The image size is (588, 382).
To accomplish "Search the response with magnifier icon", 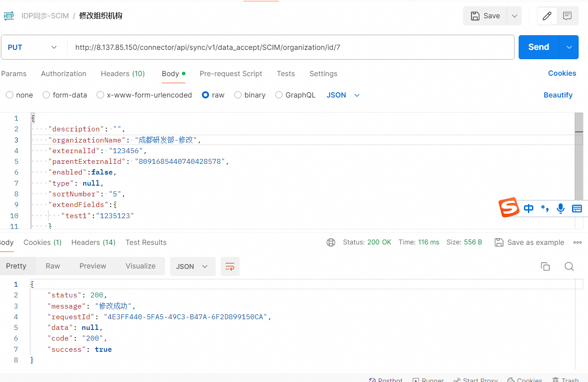I will (x=569, y=266).
